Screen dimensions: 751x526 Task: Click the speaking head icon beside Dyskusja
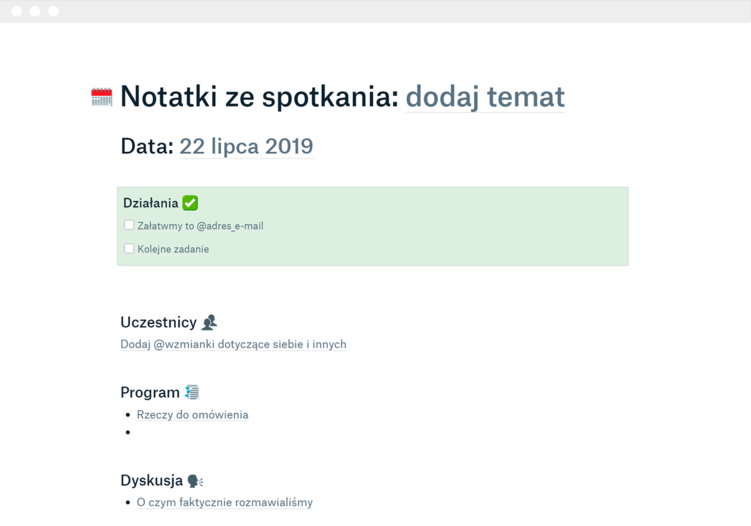click(x=196, y=481)
